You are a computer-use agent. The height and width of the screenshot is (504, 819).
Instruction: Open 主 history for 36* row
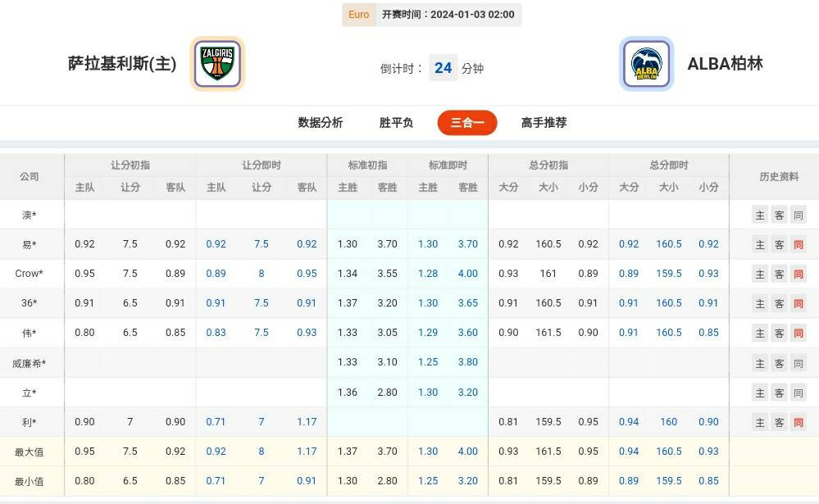[760, 303]
